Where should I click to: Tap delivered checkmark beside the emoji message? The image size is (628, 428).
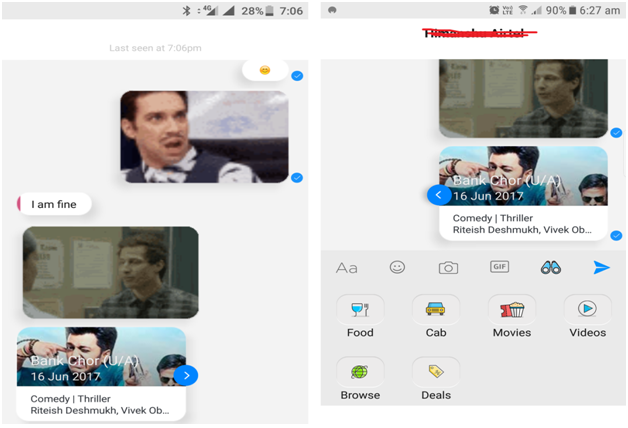point(297,76)
